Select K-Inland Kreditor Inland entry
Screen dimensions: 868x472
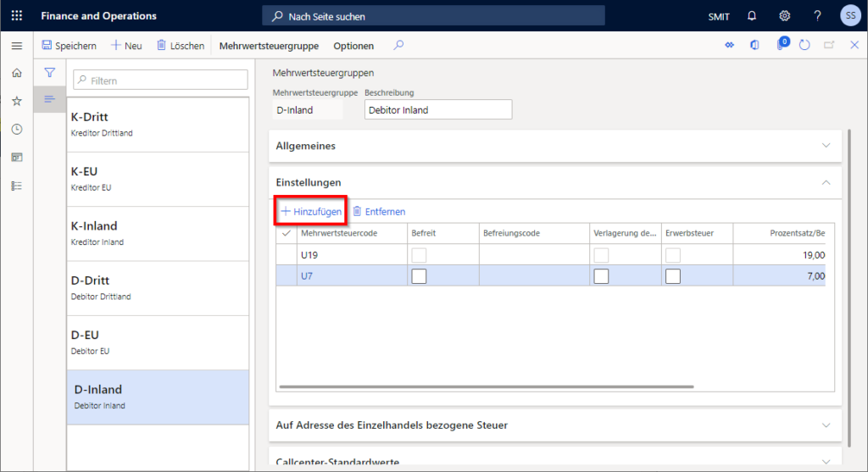pyautogui.click(x=158, y=234)
